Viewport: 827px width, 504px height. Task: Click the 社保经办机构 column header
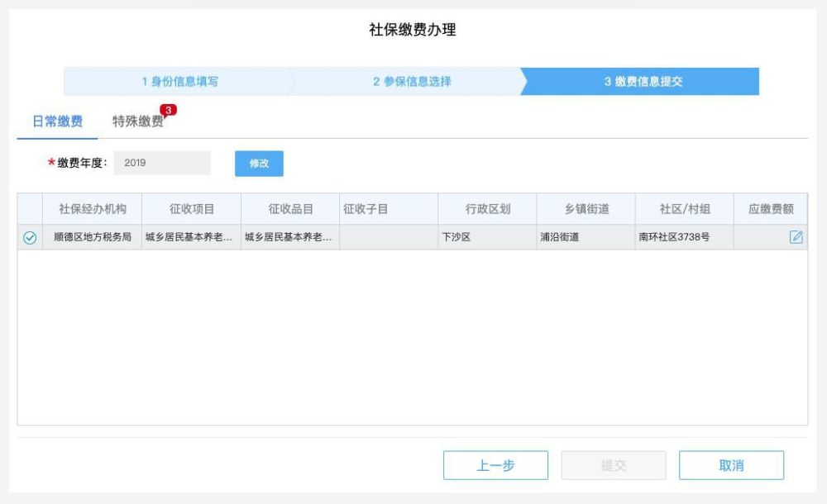[93, 209]
